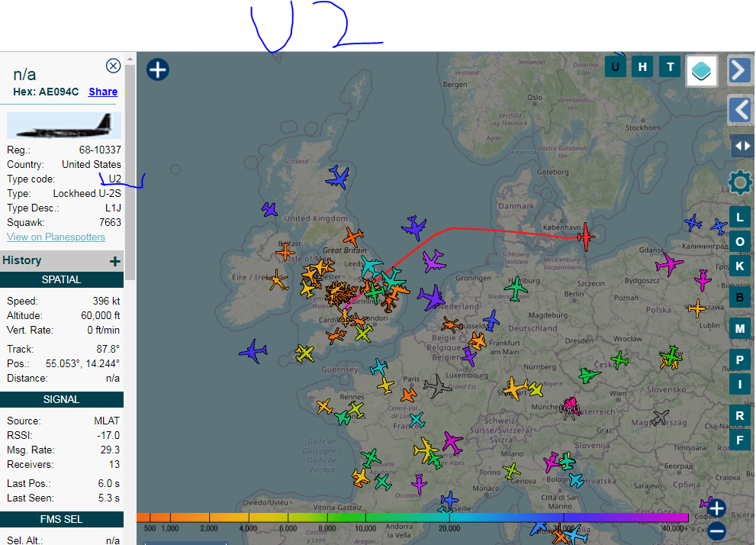The width and height of the screenshot is (756, 545).
Task: Click the scrollbar up arrow in info panel
Action: 130,59
